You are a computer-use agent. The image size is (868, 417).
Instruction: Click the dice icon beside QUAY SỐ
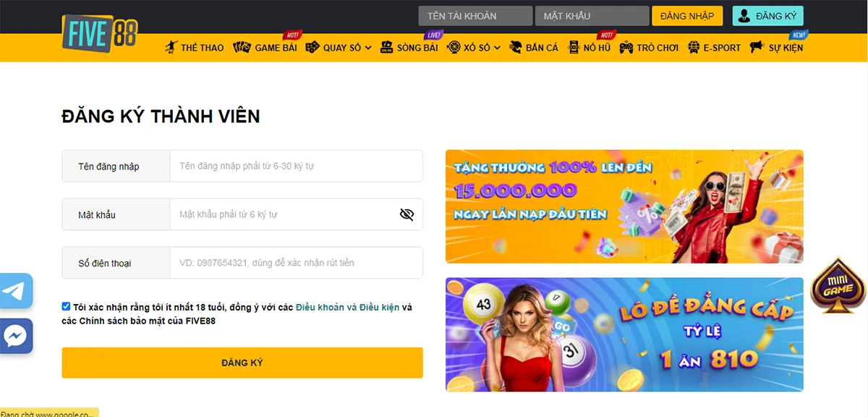312,48
